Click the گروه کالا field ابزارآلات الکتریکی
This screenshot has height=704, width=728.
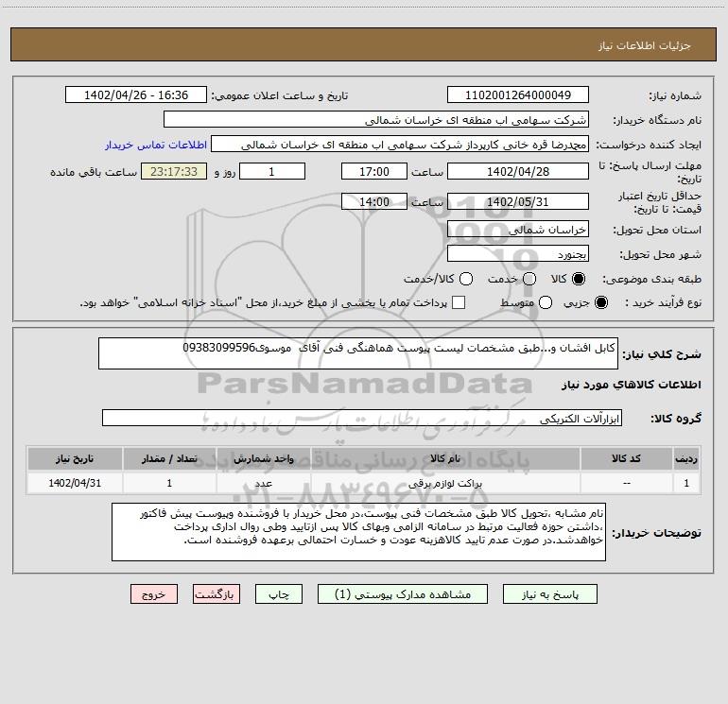pos(362,418)
